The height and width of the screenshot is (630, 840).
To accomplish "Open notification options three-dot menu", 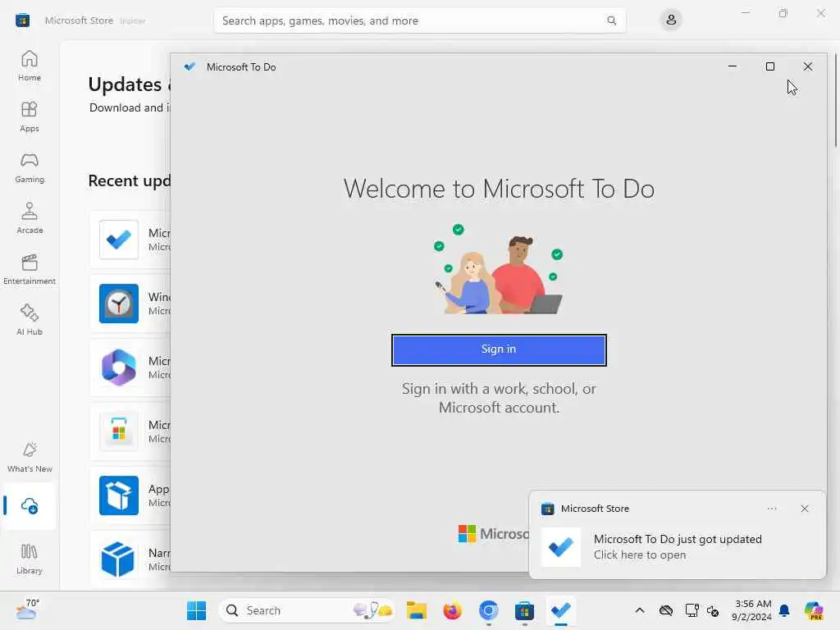I will [x=771, y=509].
